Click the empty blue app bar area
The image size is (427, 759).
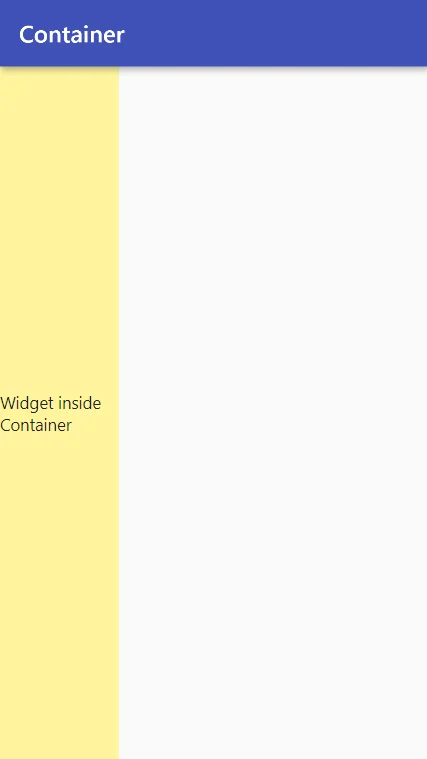point(276,33)
